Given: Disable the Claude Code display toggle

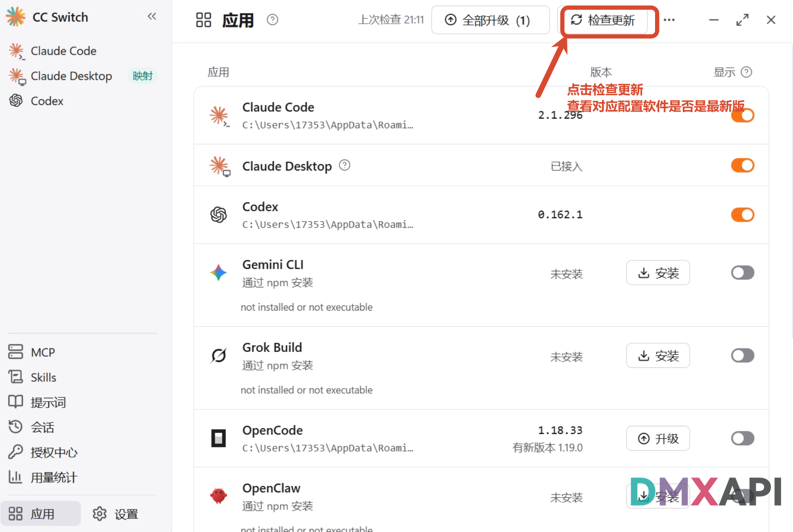Looking at the screenshot, I should pos(743,115).
